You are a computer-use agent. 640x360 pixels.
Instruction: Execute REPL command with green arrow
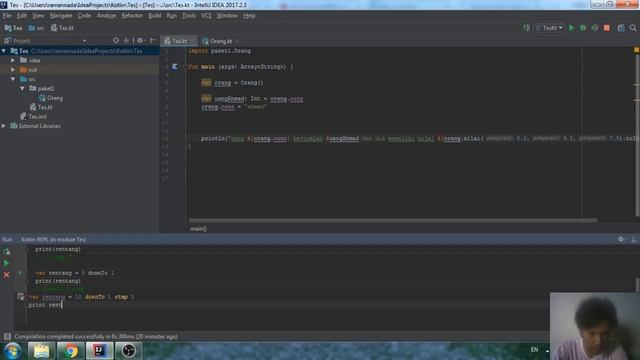click(6, 263)
